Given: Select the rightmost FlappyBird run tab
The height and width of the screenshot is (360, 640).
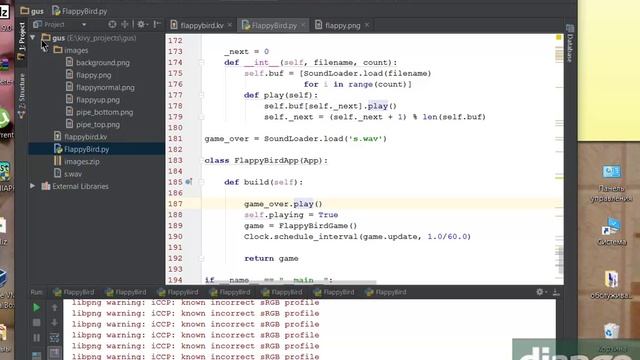Looking at the screenshot, I should (386, 292).
